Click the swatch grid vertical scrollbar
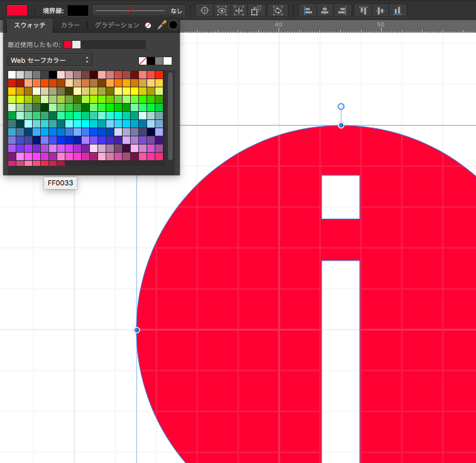The width and height of the screenshot is (476, 463). tap(170, 116)
